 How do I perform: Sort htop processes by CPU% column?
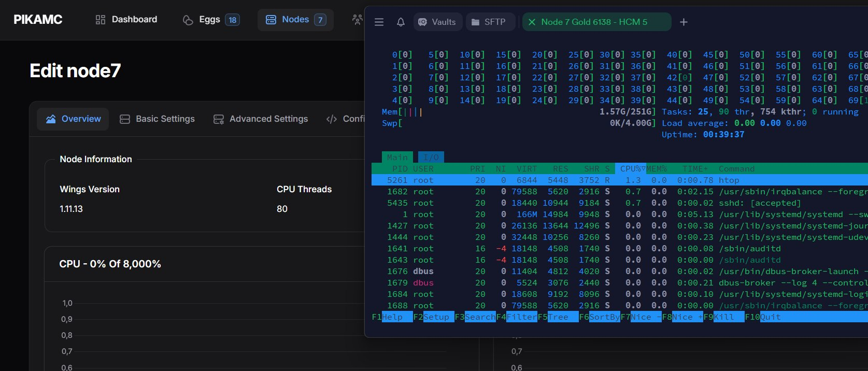630,169
